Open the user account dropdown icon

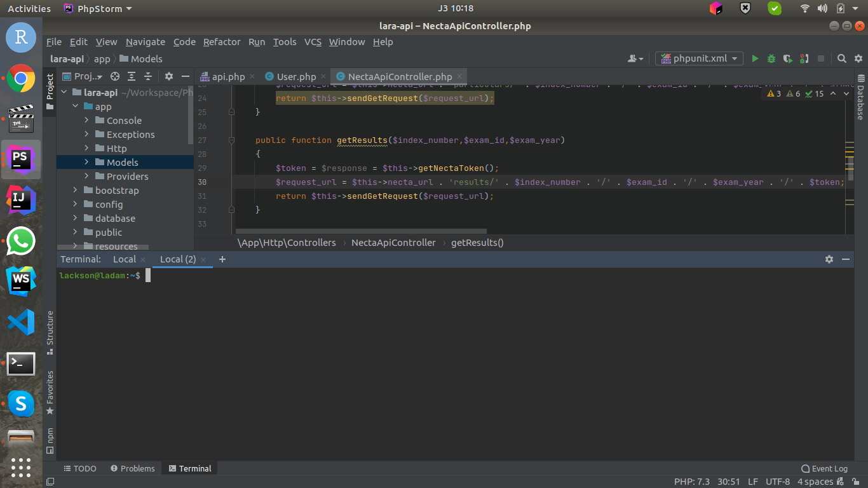635,58
